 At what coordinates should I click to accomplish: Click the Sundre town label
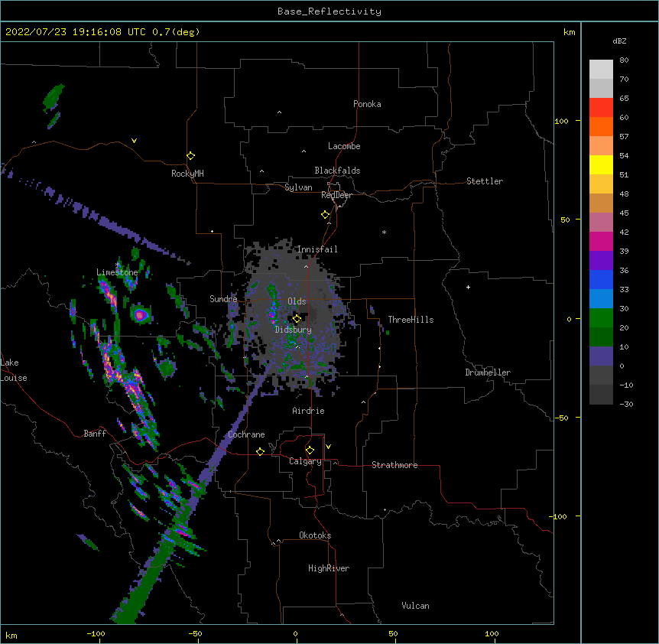tap(223, 299)
